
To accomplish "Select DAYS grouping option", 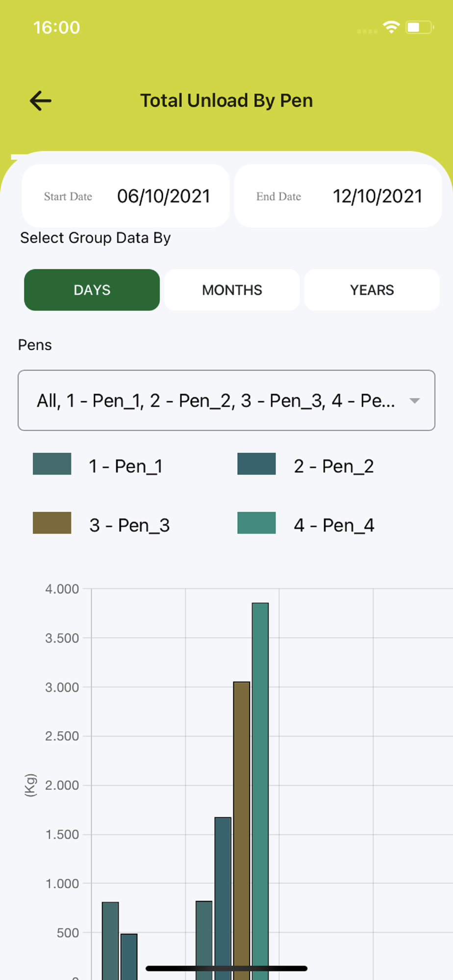I will pyautogui.click(x=92, y=290).
